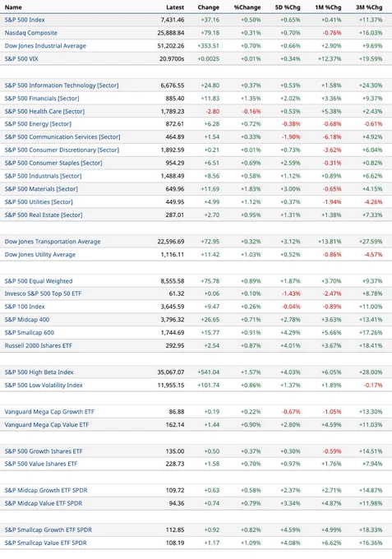392x559 pixels.
Task: Open the S&P 500 Index link
Action: click(25, 20)
